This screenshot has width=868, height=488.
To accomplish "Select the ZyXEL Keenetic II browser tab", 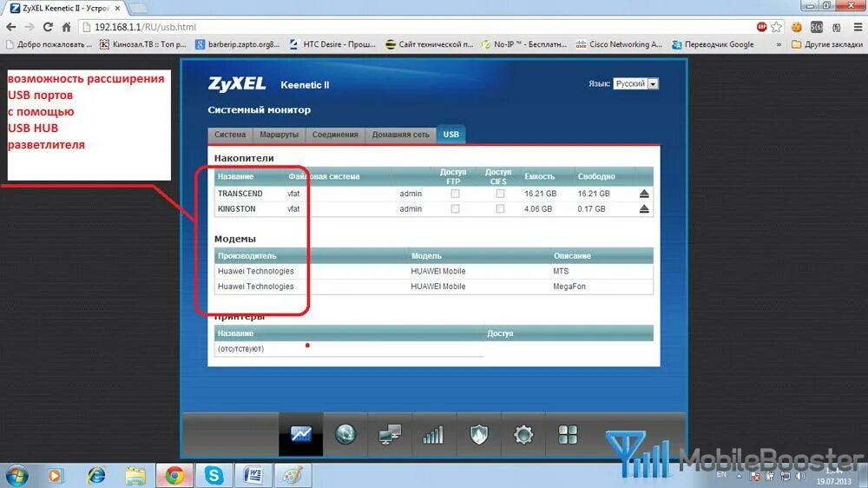I will point(65,9).
